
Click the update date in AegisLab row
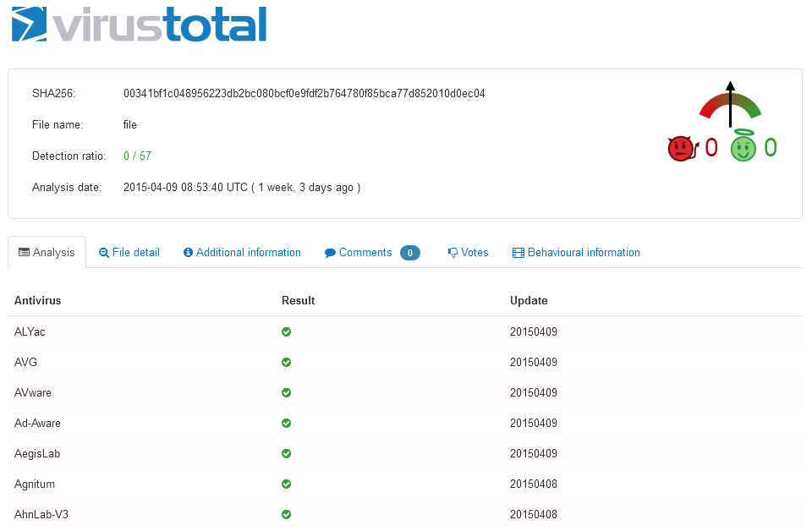point(534,454)
